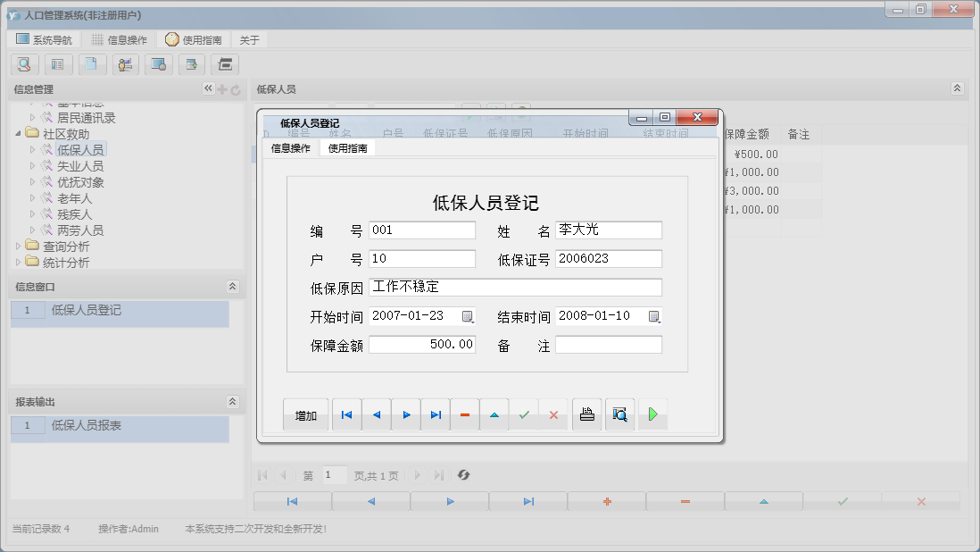Collapse the 社区救助 tree folder
The height and width of the screenshot is (552, 980).
20,134
